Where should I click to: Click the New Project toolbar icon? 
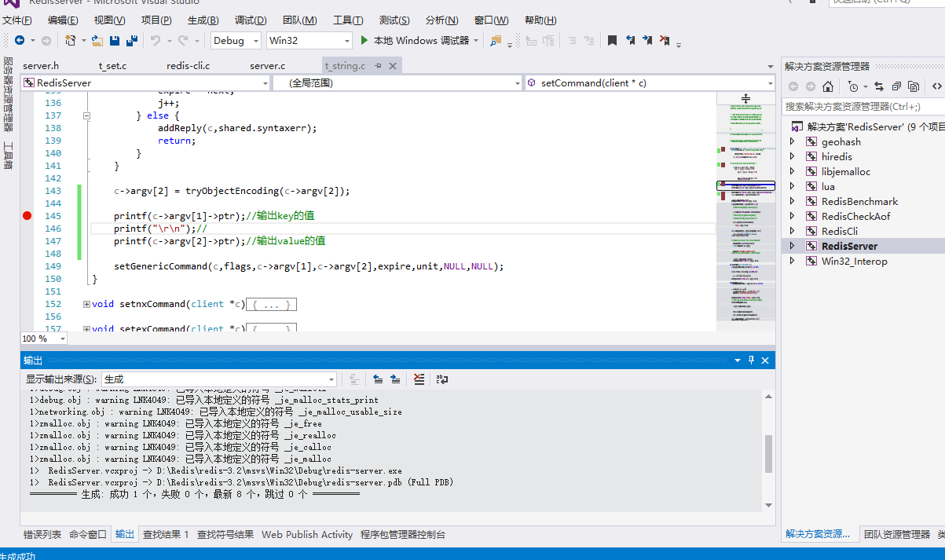[70, 40]
